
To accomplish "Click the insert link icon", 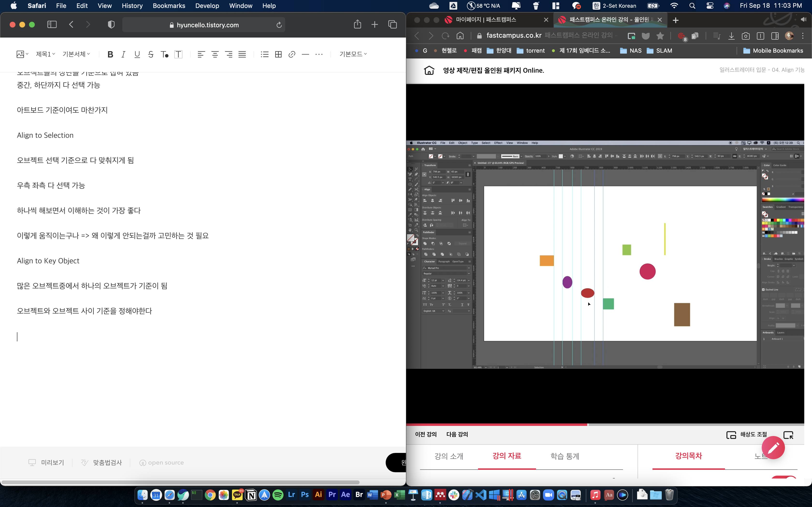I will (292, 54).
